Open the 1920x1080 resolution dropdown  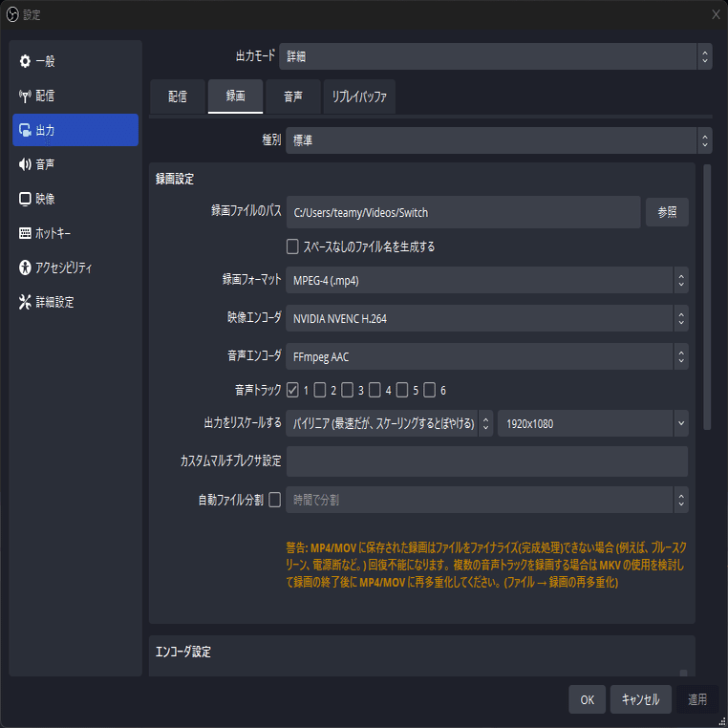tap(593, 423)
